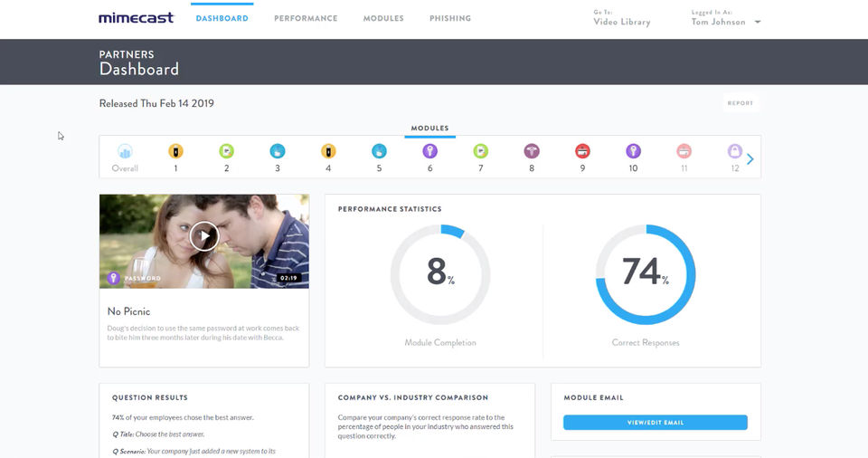Click the 02:19 video duration badge
This screenshot has height=458, width=868.
(288, 278)
